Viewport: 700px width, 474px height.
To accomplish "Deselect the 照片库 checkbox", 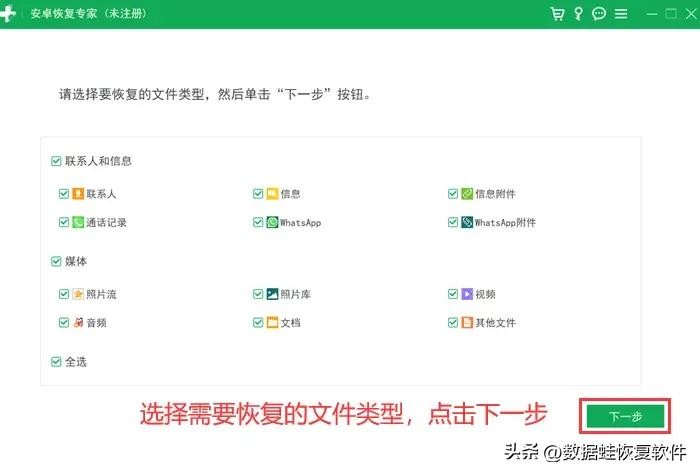I will point(258,294).
